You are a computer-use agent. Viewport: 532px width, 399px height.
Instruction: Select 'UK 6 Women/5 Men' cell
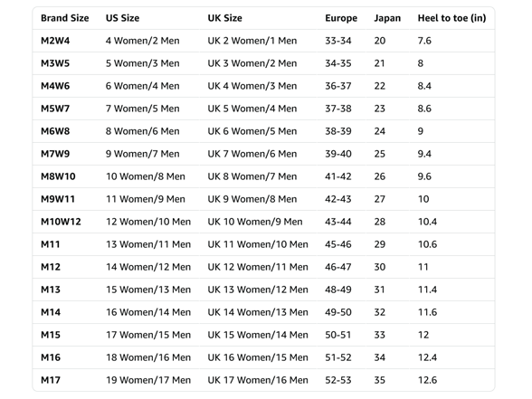(x=252, y=131)
